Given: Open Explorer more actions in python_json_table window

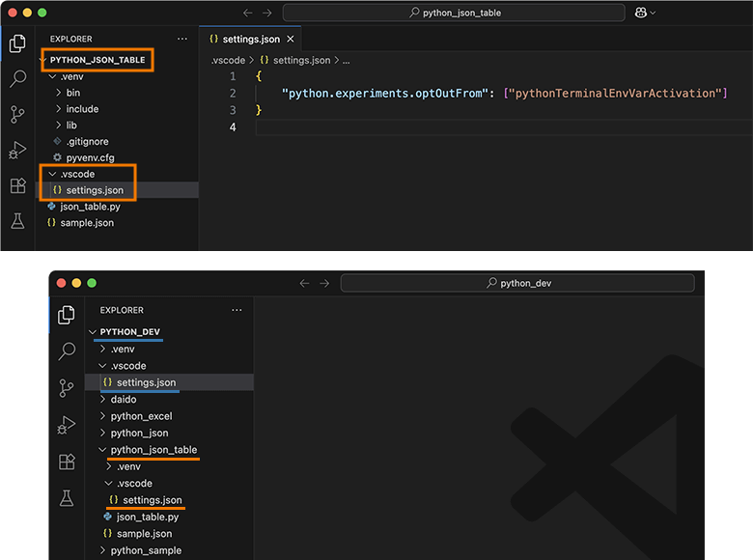Looking at the screenshot, I should pos(182,39).
